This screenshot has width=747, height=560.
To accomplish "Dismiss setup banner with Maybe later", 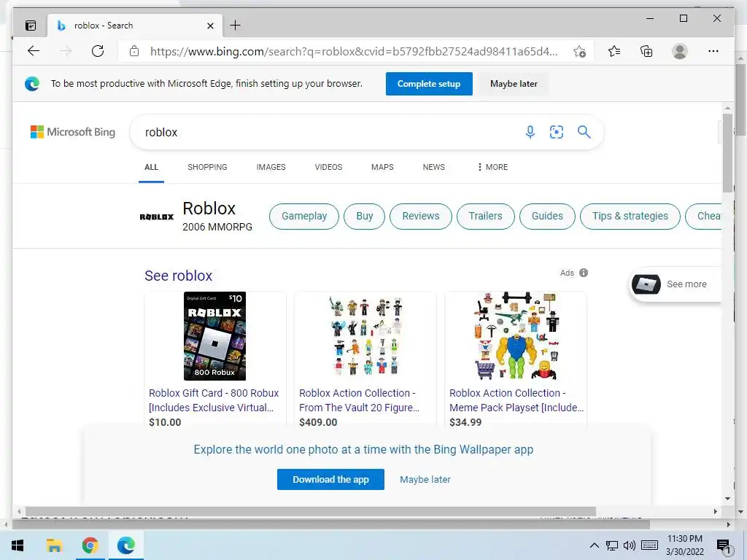I will pos(514,84).
